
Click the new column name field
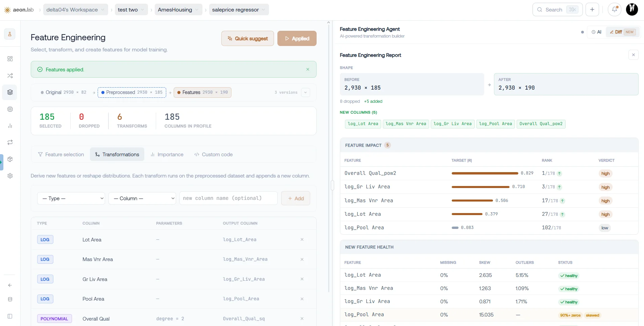click(x=228, y=199)
